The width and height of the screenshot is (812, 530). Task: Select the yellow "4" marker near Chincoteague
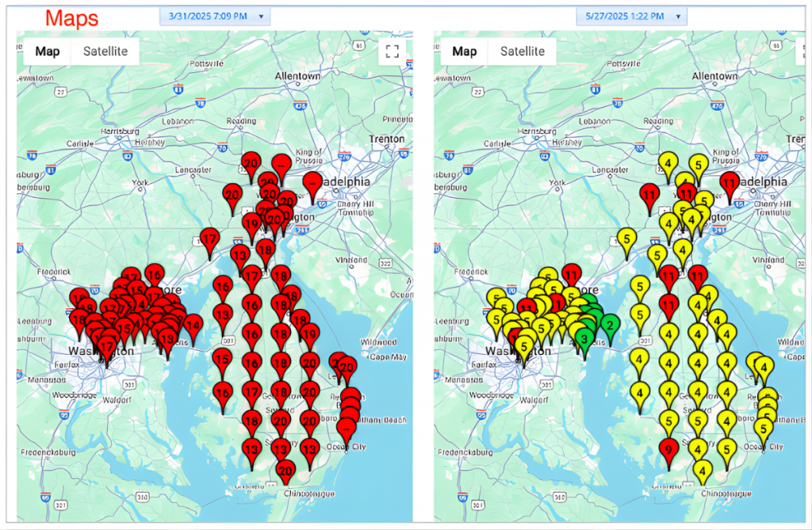(x=703, y=471)
